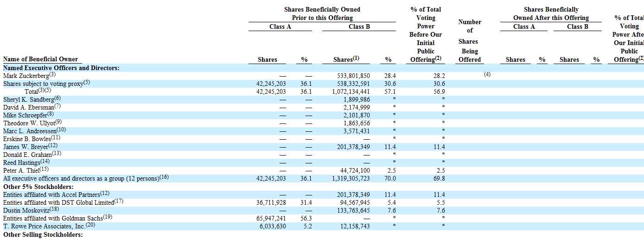The width and height of the screenshot is (644, 240).
Task: Select Goldman Sachs' 65,947,241 Class A shares
Action: (x=269, y=218)
